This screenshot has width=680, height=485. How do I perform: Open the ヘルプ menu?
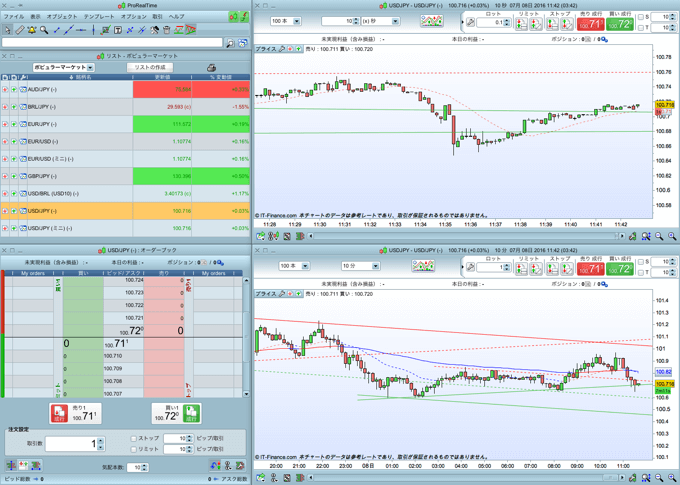click(x=177, y=16)
